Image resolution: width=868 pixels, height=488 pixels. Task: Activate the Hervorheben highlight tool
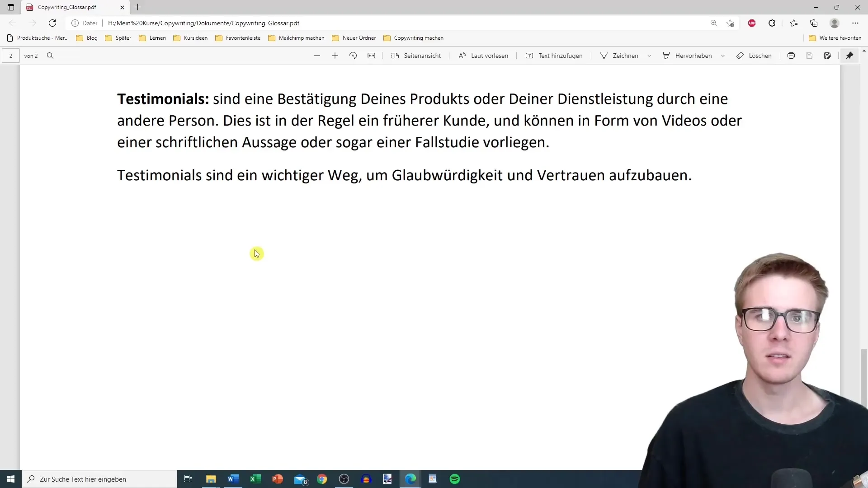[687, 56]
